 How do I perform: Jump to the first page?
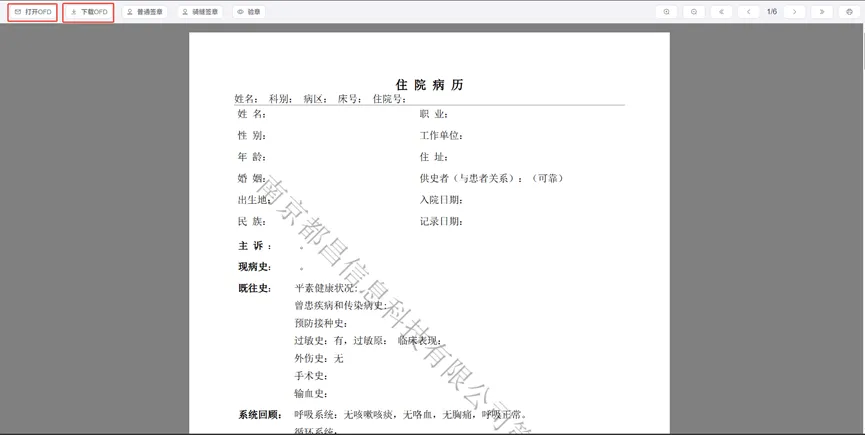[x=722, y=12]
